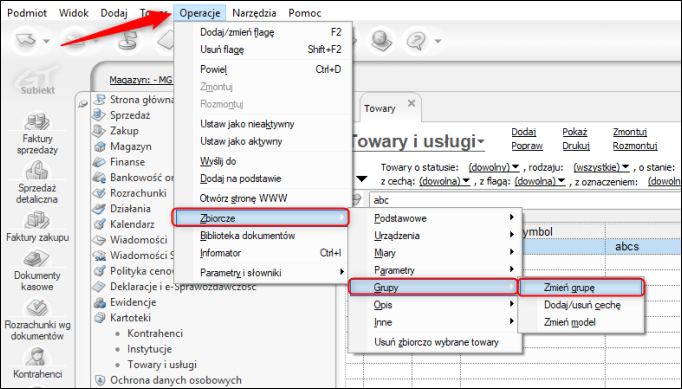Expand the status (dowolny) filter dropdown
This screenshot has width=682, height=389.
[494, 167]
